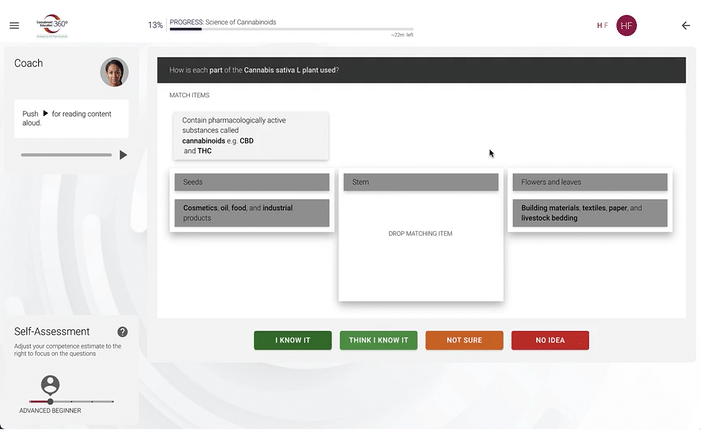Click the ~22m left time label
The image size is (701, 438).
point(402,35)
